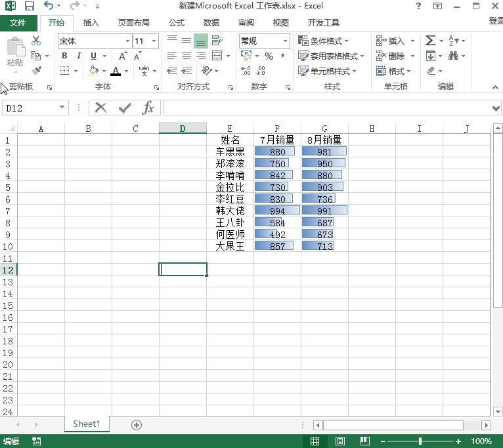
Task: Click the font color A icon
Action: (116, 71)
